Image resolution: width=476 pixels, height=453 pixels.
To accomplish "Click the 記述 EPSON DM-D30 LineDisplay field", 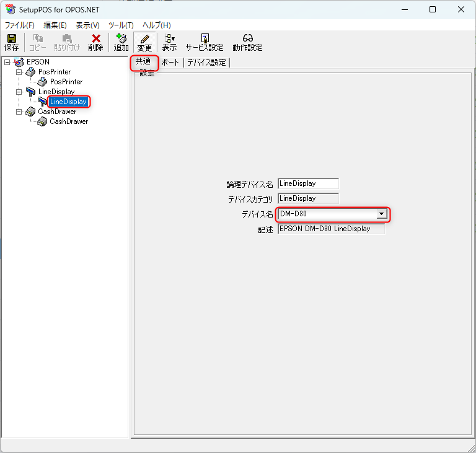I will (x=331, y=229).
